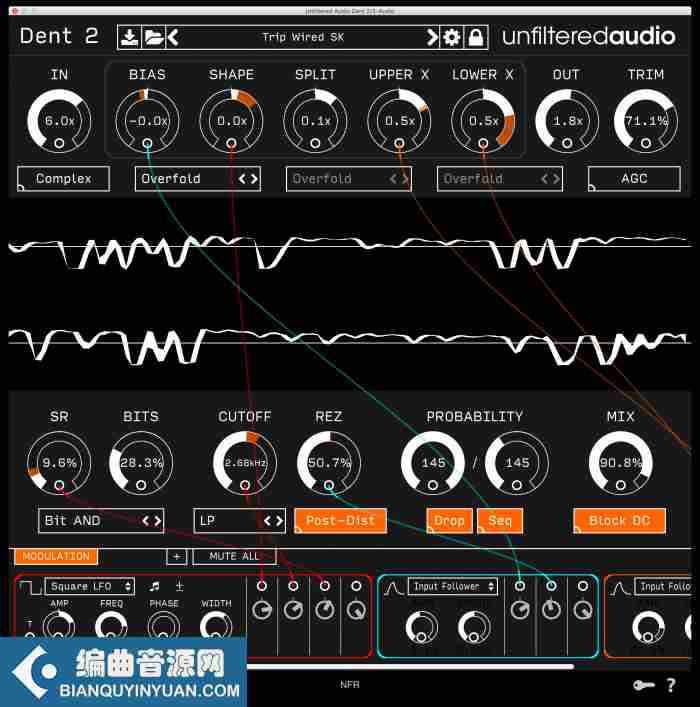This screenshot has height=707, width=700.
Task: Click the teal Input Follower envelope icon
Action: pyautogui.click(x=393, y=588)
